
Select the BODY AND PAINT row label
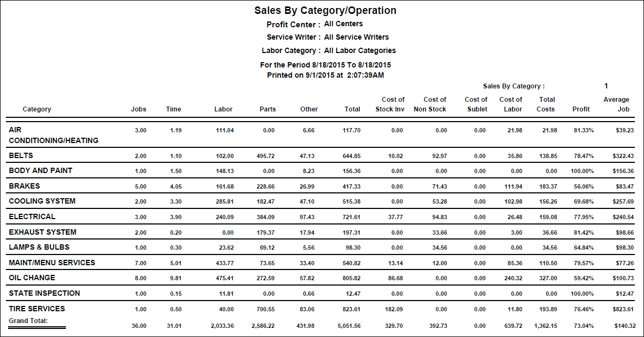pyautogui.click(x=41, y=170)
